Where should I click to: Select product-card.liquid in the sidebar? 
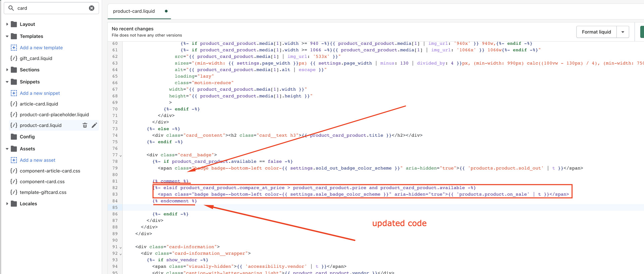point(41,125)
